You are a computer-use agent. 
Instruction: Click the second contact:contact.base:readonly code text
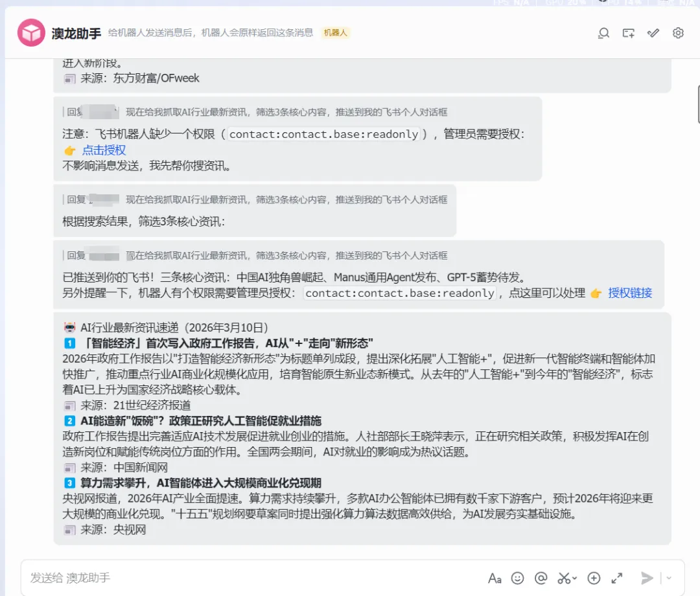point(400,293)
